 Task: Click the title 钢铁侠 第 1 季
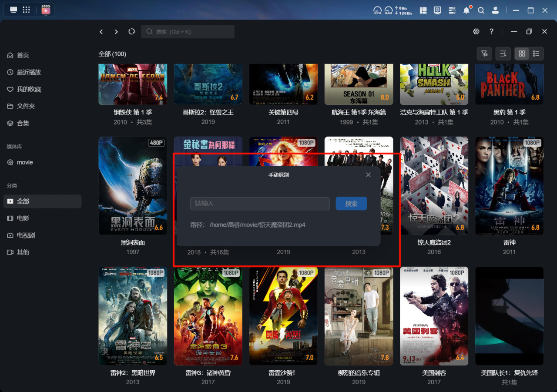pos(133,112)
